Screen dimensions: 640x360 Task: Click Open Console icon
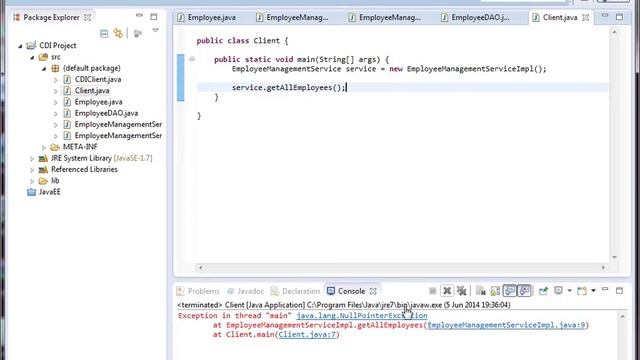tap(582, 291)
